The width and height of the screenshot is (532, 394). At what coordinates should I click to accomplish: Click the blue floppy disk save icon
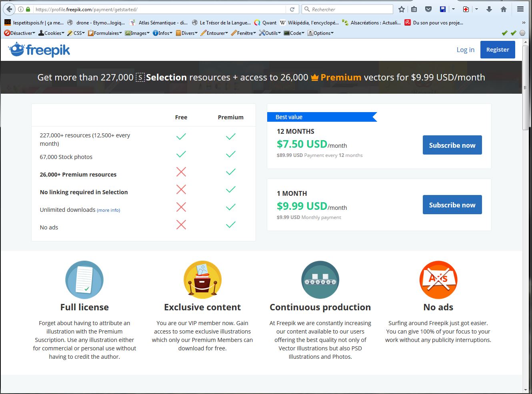click(442, 9)
